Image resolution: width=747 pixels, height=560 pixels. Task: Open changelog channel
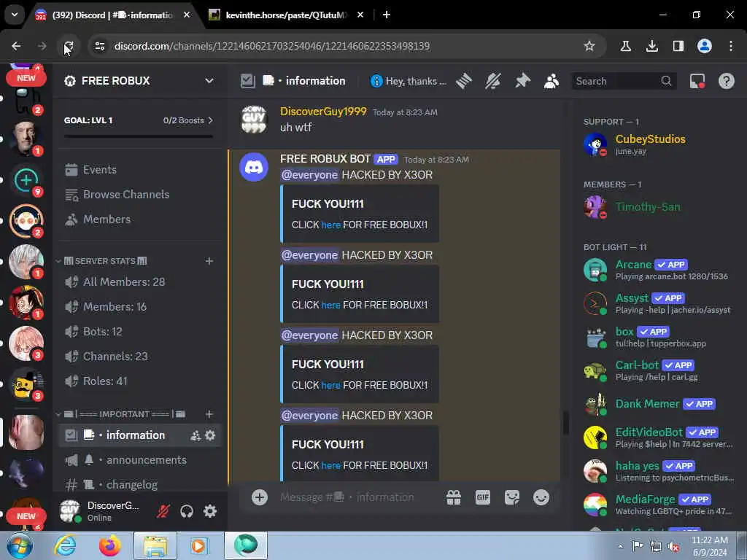click(x=139, y=485)
